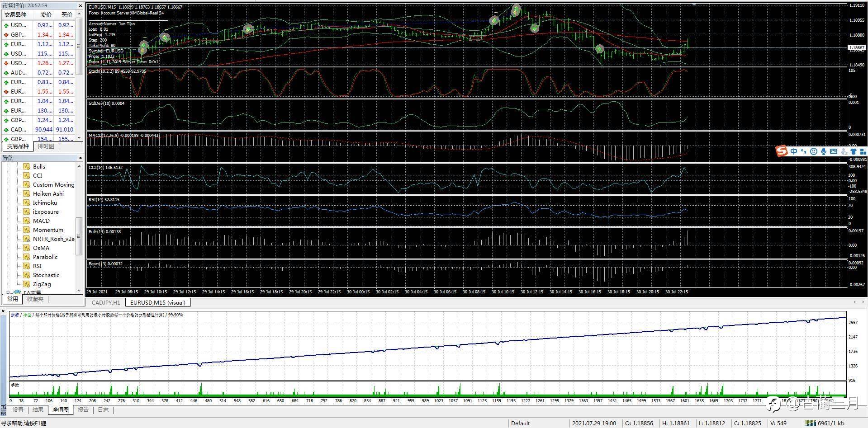Close the 市场报价 panel
868x428 pixels.
tap(81, 6)
